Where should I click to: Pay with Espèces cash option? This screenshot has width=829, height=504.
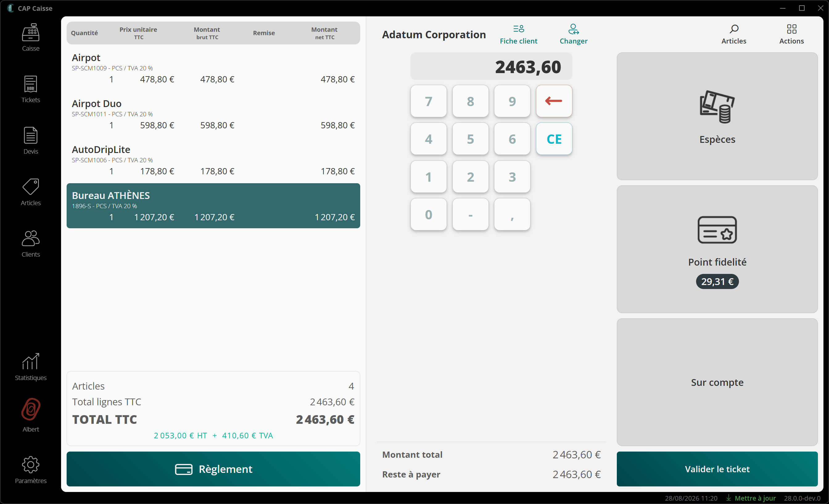point(717,116)
